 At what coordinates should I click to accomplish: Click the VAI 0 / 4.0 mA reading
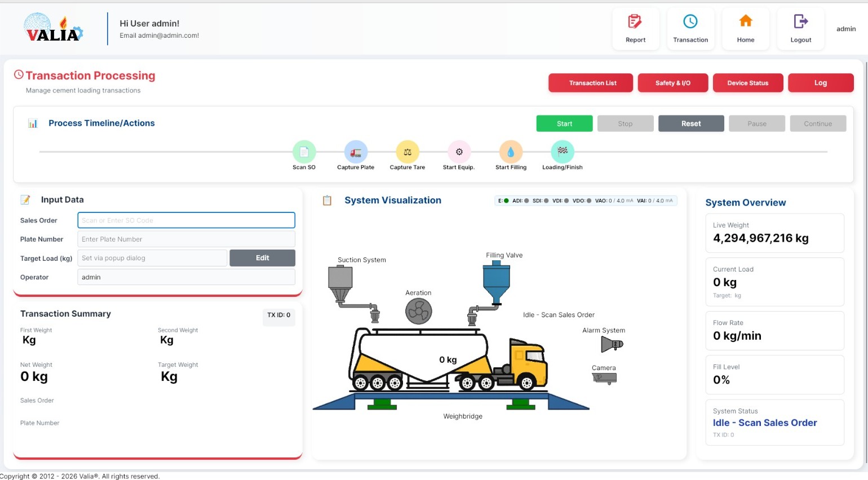click(x=655, y=201)
